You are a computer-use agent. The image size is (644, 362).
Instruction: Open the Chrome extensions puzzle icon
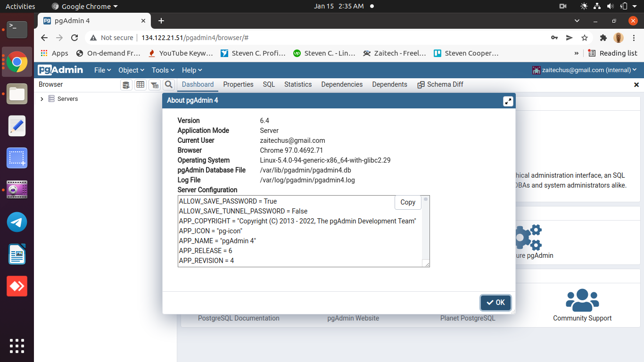tap(603, 38)
